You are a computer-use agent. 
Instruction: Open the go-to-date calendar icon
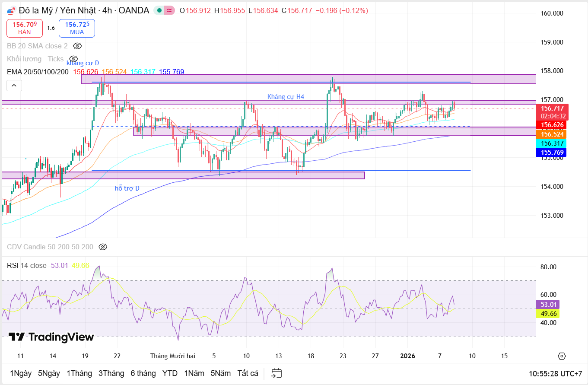pyautogui.click(x=277, y=373)
